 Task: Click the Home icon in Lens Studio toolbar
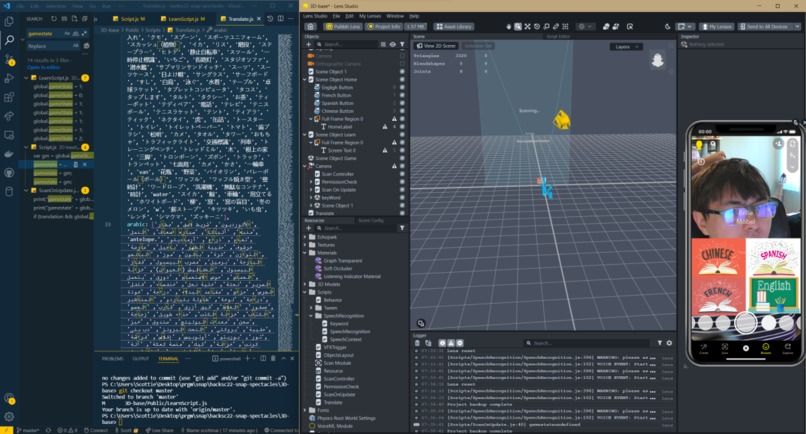click(x=310, y=26)
